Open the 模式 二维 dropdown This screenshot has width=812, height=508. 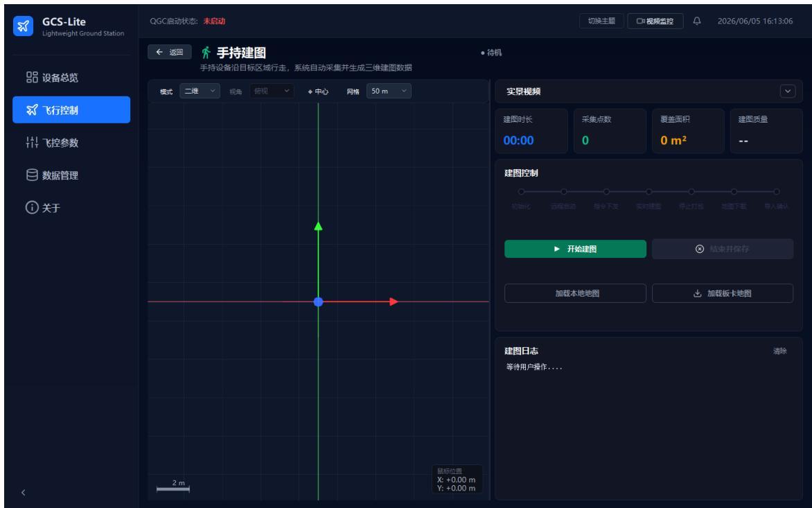click(x=200, y=91)
